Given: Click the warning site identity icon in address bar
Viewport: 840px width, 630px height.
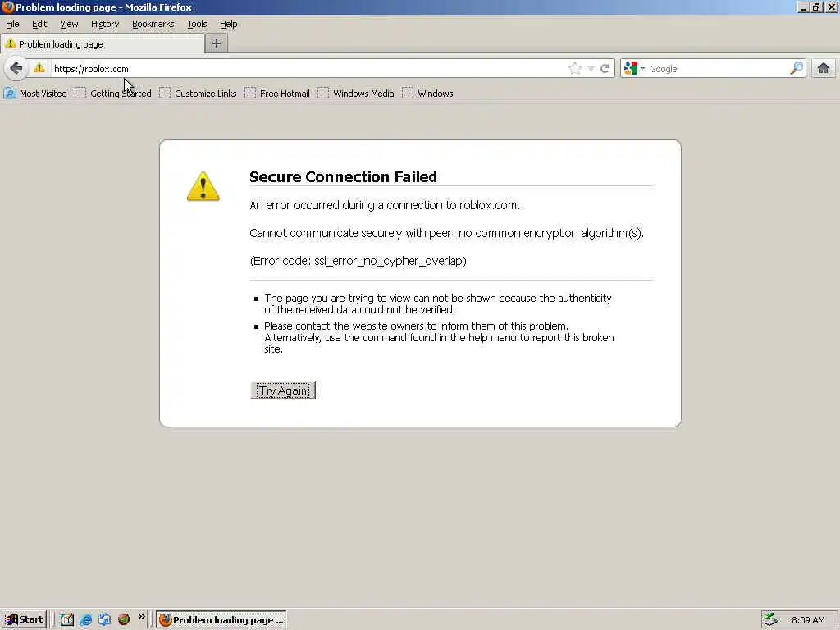Looking at the screenshot, I should coord(39,69).
